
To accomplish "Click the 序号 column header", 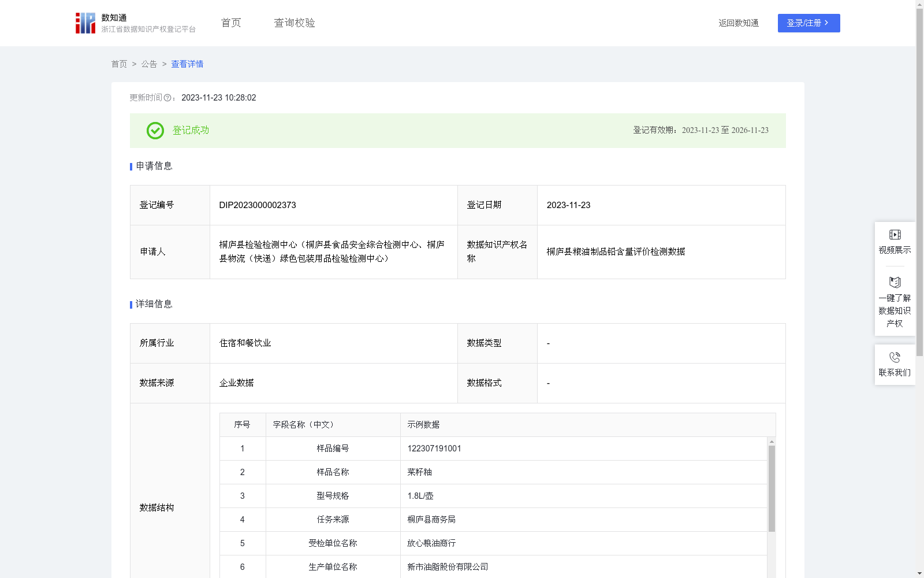I will coord(242,425).
